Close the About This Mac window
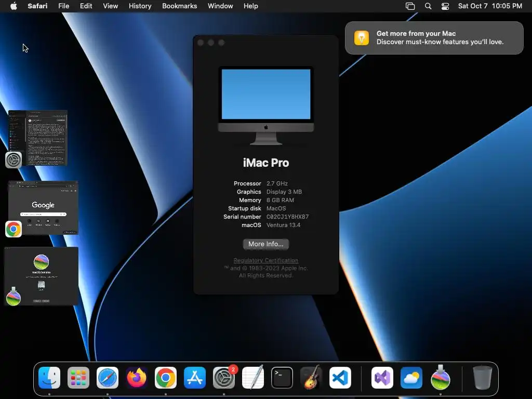This screenshot has height=399, width=532. point(201,43)
